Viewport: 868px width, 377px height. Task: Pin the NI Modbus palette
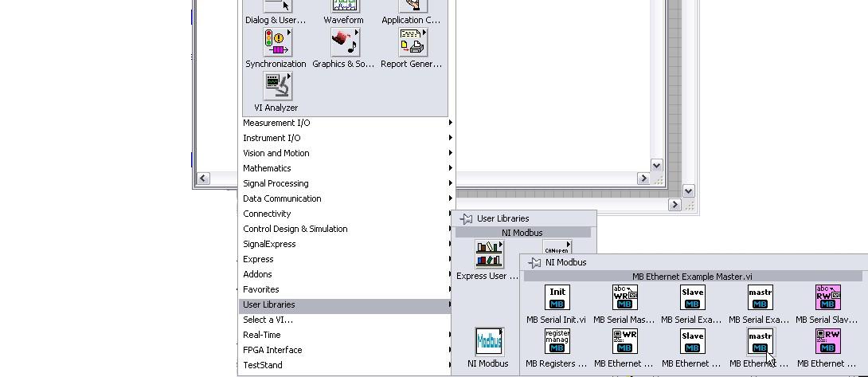click(534, 262)
